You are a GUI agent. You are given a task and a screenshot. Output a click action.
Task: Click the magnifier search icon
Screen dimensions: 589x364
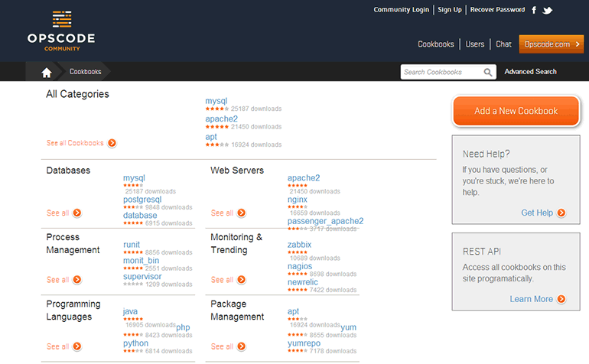point(488,72)
